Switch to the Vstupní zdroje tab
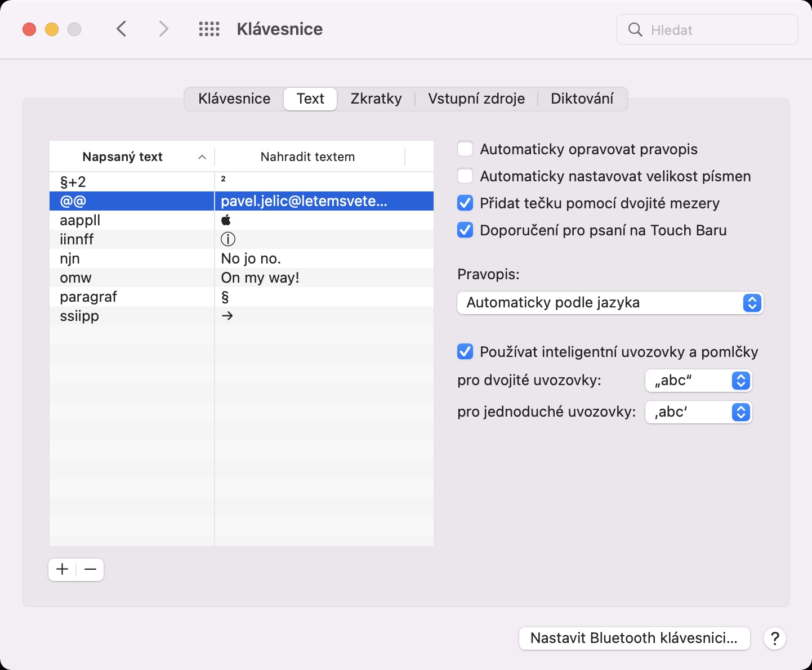This screenshot has height=670, width=812. 476,99
